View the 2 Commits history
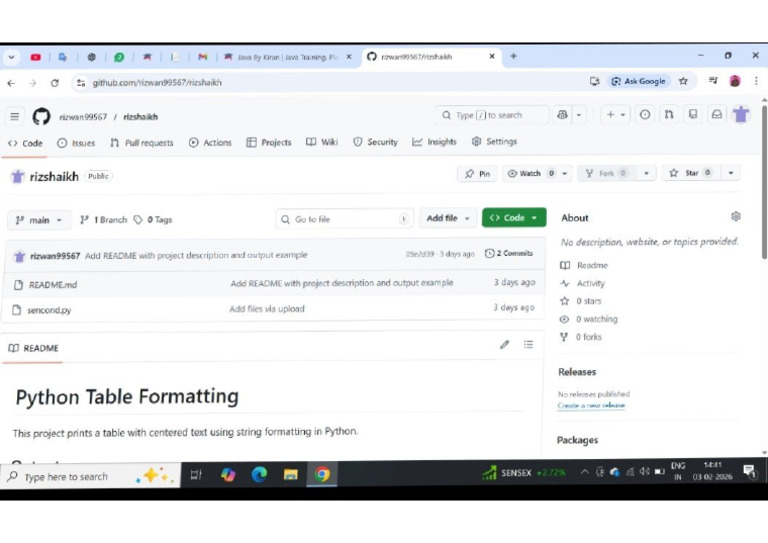 pos(509,253)
